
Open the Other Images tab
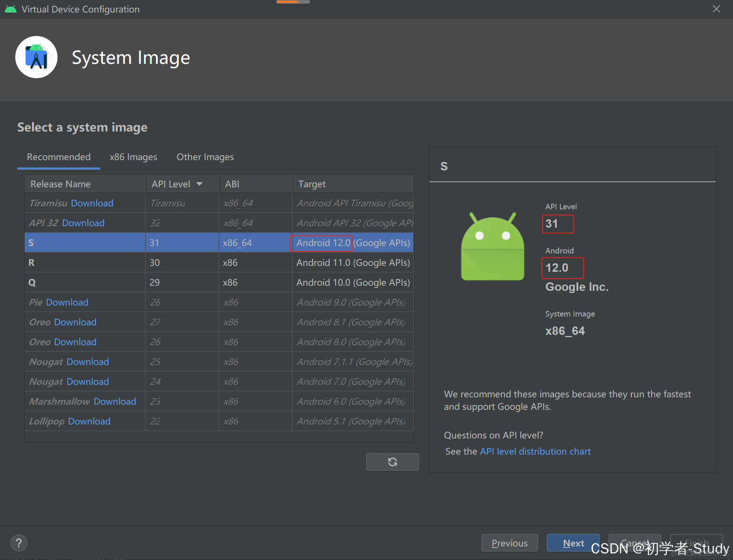click(x=205, y=157)
